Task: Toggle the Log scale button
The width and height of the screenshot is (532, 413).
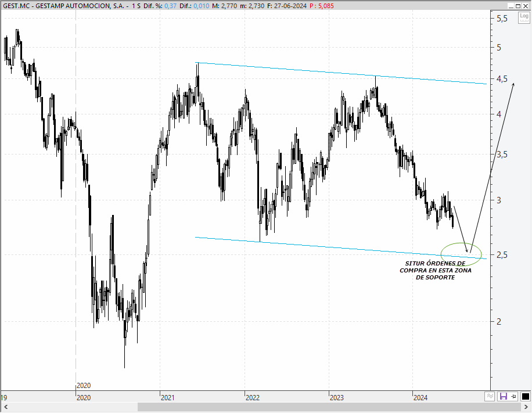Action: [x=524, y=17]
